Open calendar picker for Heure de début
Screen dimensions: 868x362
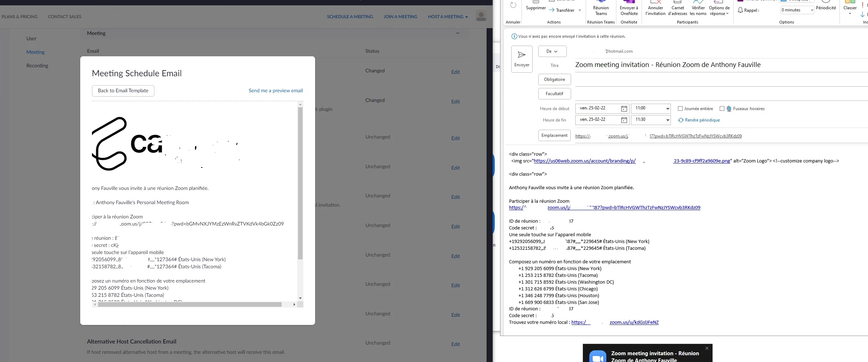click(624, 109)
